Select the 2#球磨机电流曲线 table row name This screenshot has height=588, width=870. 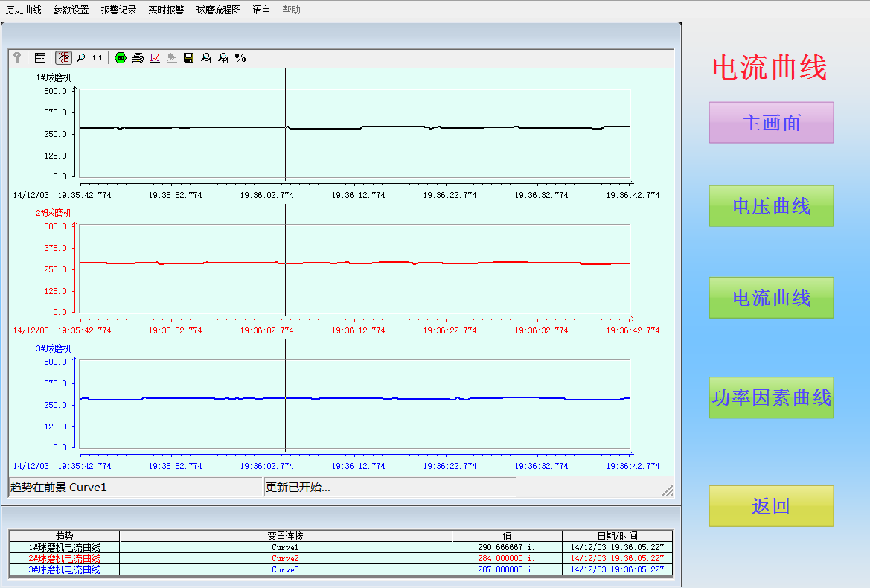coord(64,558)
